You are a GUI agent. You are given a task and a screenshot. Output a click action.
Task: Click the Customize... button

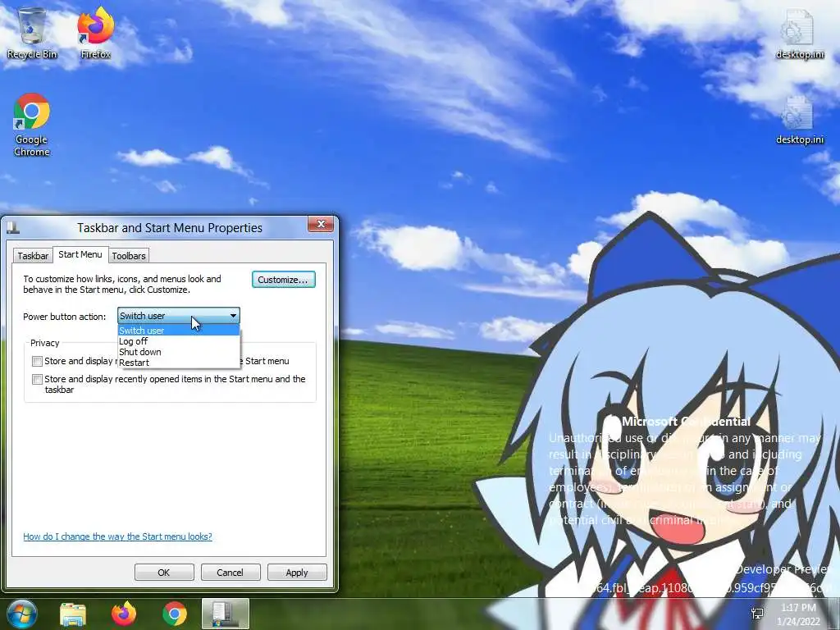tap(283, 280)
